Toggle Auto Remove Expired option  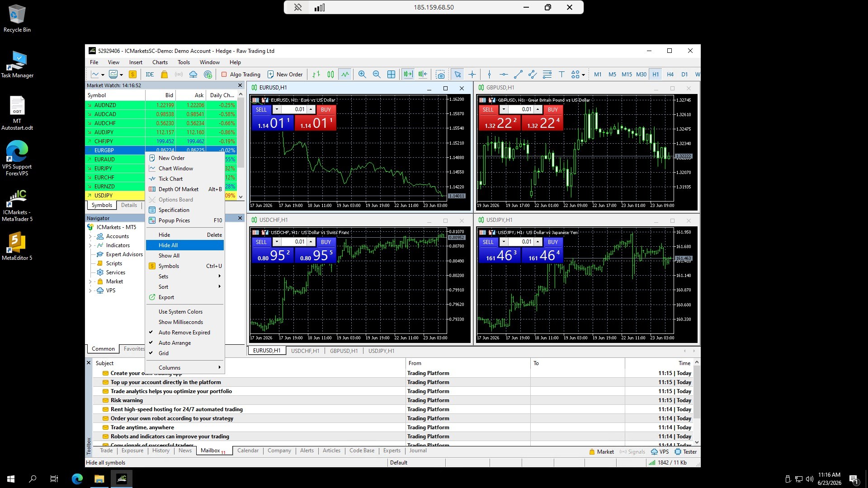pos(185,333)
